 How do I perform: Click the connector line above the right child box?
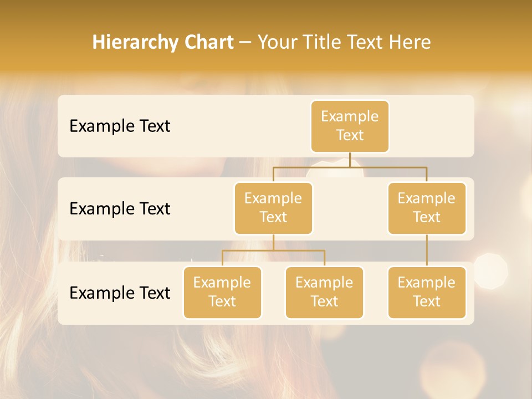pyautogui.click(x=426, y=175)
